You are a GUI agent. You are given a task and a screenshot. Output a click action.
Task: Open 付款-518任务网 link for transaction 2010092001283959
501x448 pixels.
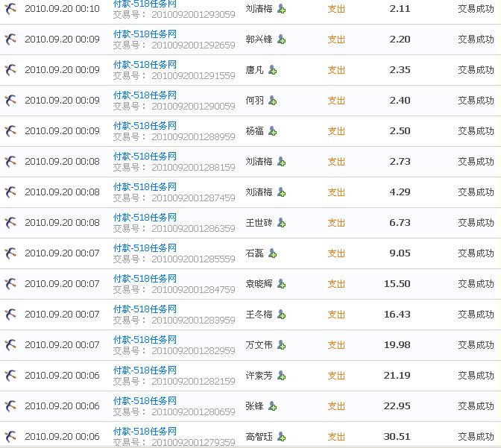coord(145,309)
